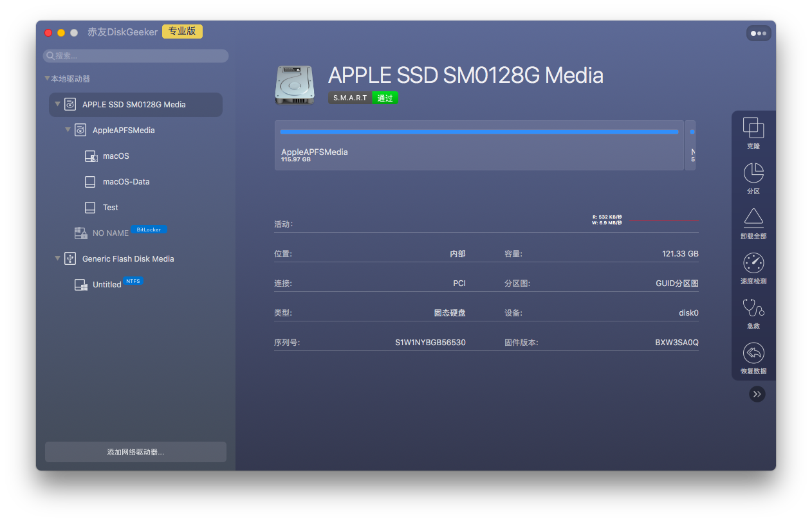Select the macOS-Data volume

pos(125,182)
